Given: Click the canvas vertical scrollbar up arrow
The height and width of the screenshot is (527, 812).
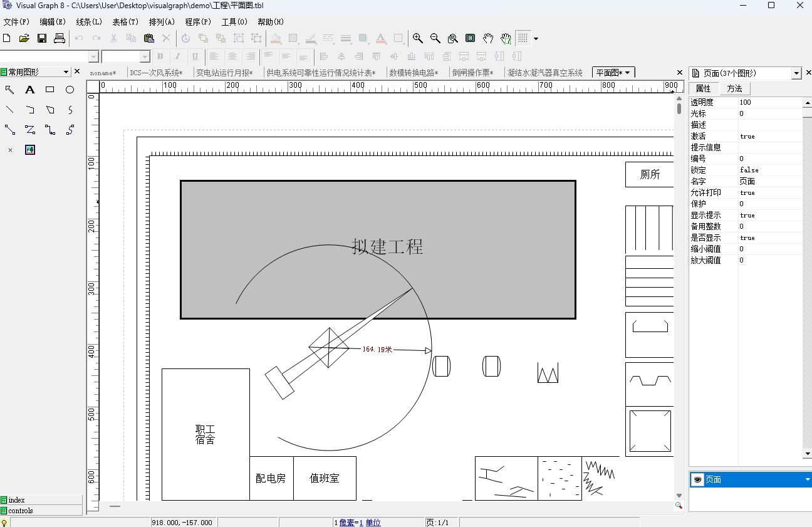Looking at the screenshot, I should tap(679, 98).
